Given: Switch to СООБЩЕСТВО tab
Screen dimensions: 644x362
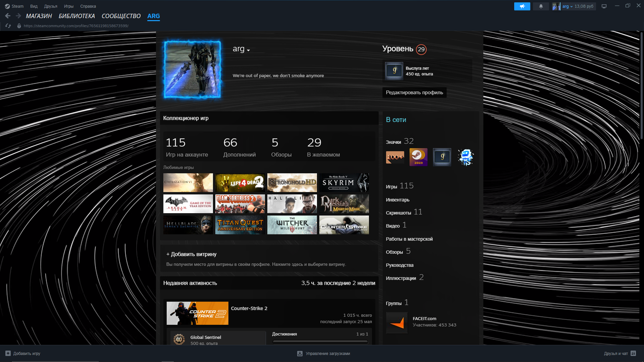Looking at the screenshot, I should (121, 16).
